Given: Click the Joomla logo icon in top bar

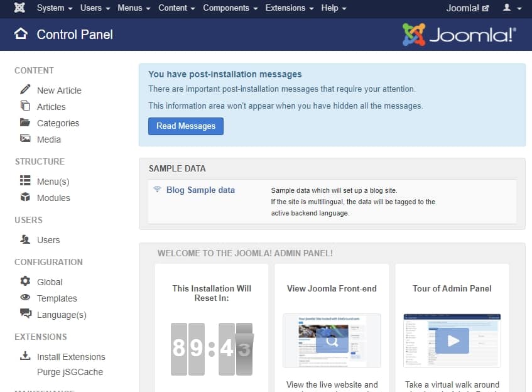Looking at the screenshot, I should pos(19,8).
